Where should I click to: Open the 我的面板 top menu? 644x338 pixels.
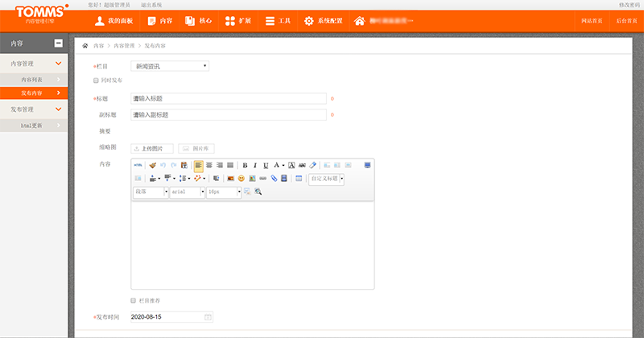[x=114, y=20]
